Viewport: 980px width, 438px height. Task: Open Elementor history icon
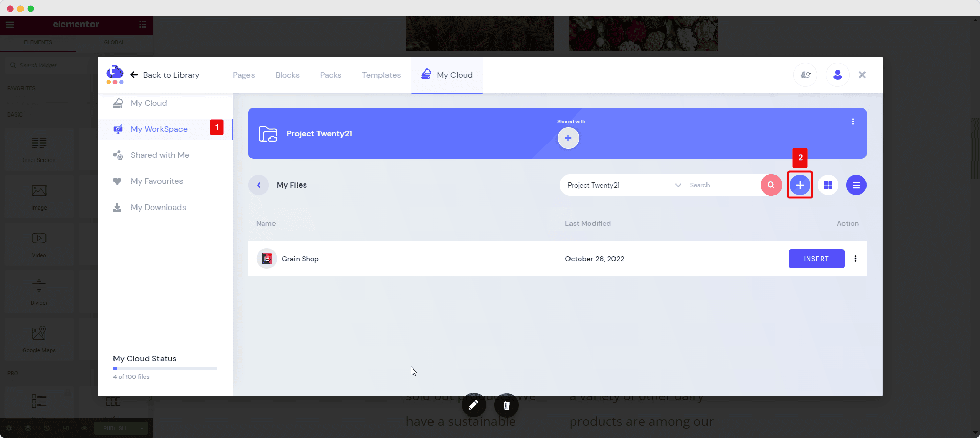(47, 428)
